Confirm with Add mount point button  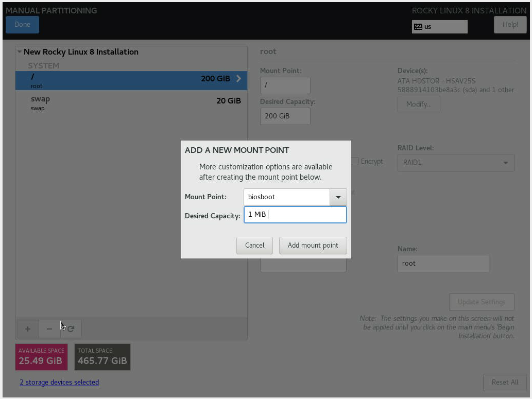[313, 245]
